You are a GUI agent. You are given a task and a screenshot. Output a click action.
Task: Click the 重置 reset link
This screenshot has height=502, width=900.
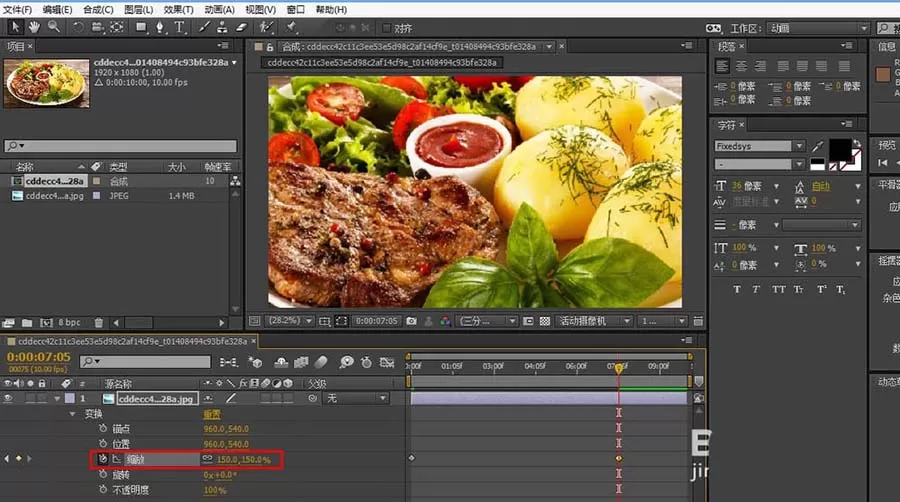coord(212,414)
